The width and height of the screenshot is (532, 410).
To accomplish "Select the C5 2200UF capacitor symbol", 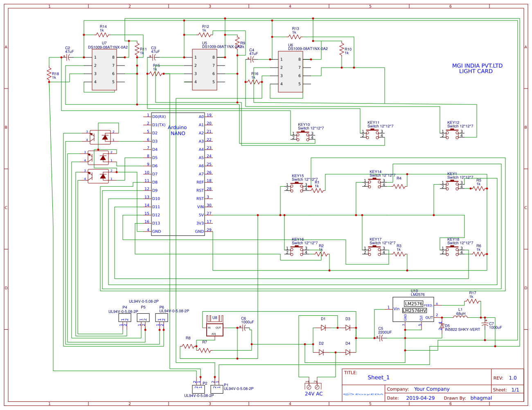I will click(381, 338).
